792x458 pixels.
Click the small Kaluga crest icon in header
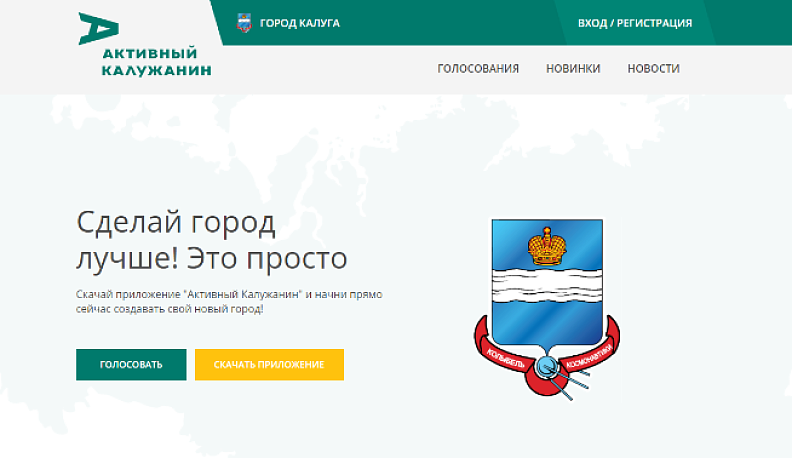click(x=244, y=23)
